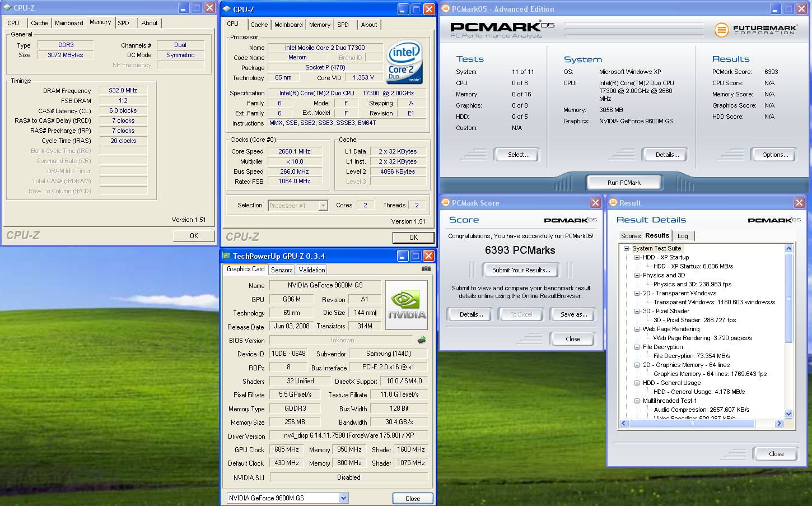Viewport: 812px width, 506px height.
Task: Click the GPU-Z title bar icon
Action: click(227, 256)
